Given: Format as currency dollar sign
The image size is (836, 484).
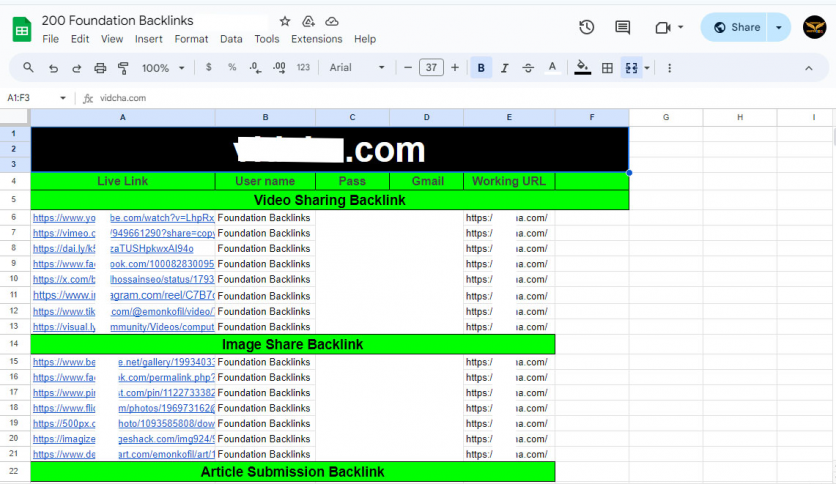Looking at the screenshot, I should pyautogui.click(x=208, y=68).
